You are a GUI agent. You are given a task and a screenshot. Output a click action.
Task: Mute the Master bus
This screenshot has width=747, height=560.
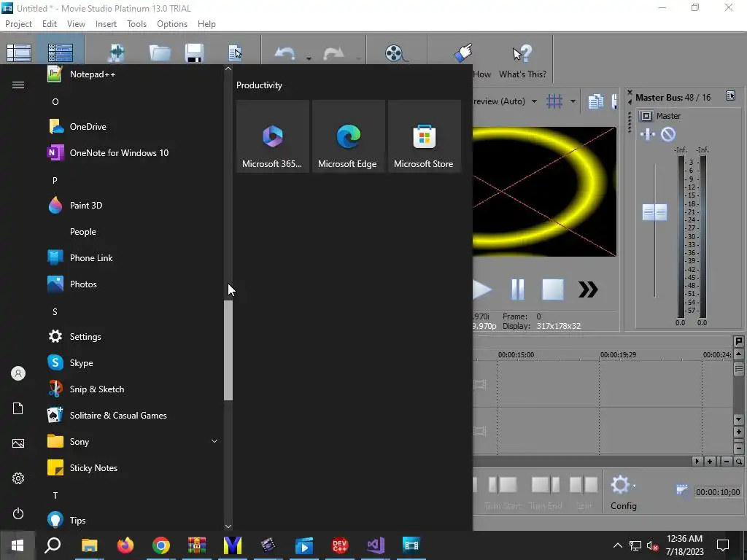point(668,134)
